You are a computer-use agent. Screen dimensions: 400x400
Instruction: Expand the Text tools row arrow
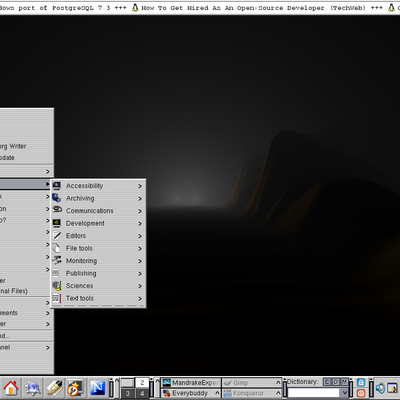[140, 298]
